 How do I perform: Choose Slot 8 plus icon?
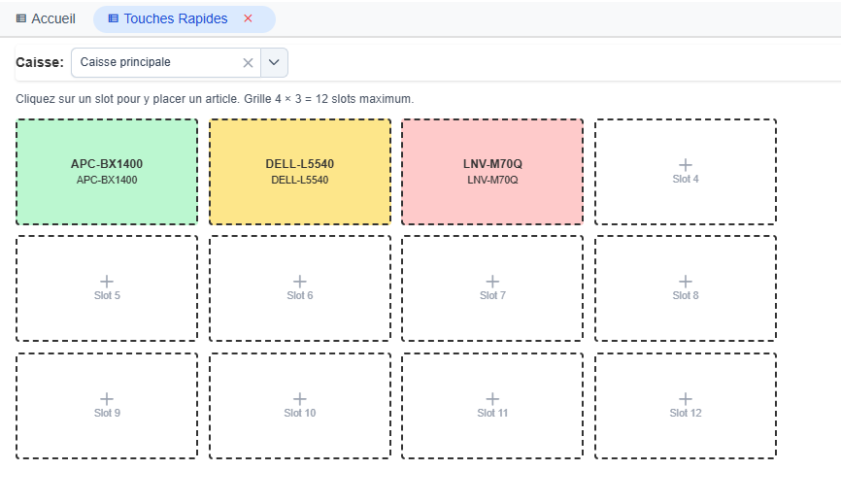(685, 282)
